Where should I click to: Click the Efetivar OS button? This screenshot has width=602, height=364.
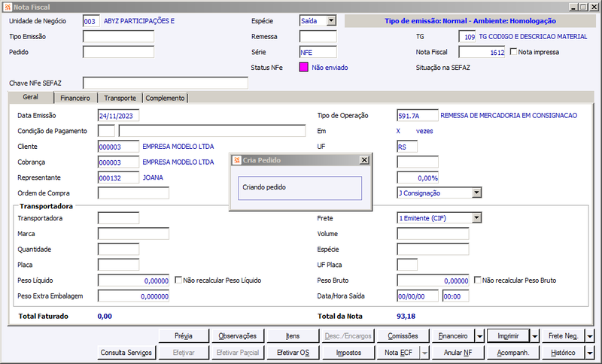[x=293, y=353]
